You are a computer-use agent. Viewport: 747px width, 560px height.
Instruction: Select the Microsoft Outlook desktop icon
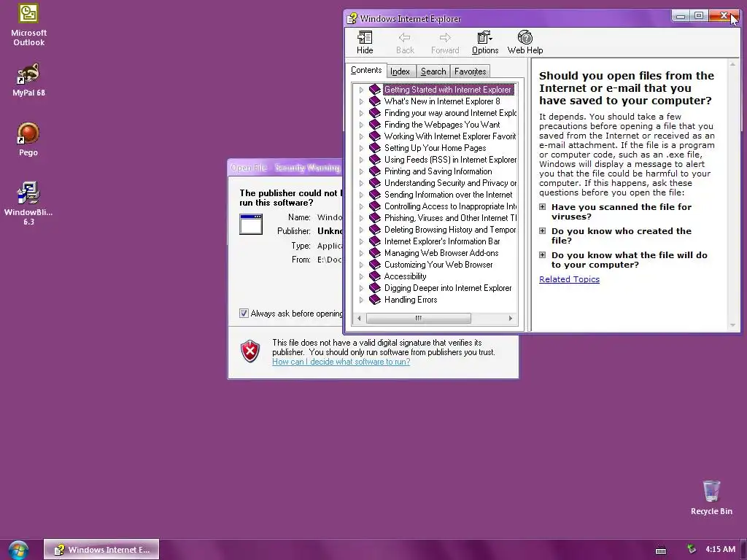[x=28, y=25]
